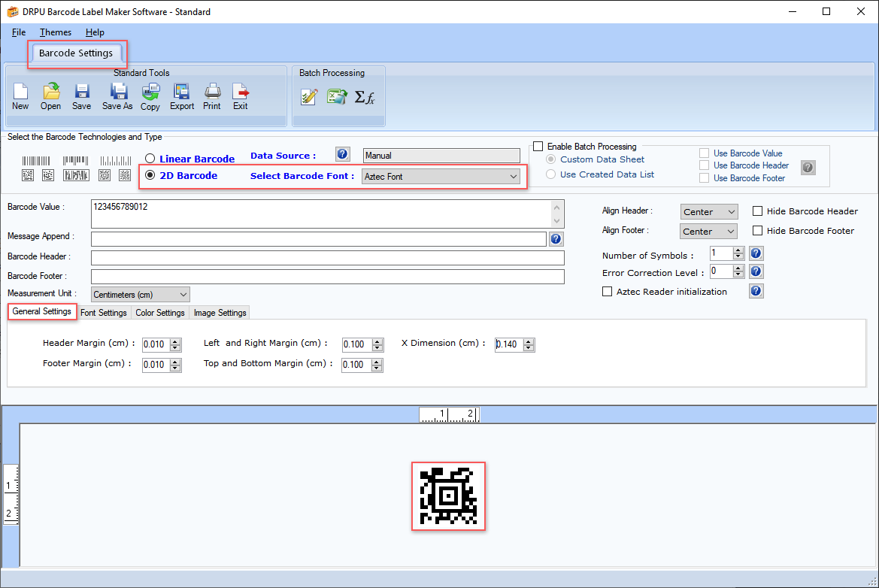Viewport: 879px width, 588px height.
Task: Open batch processing edit pencil icon
Action: (x=309, y=97)
